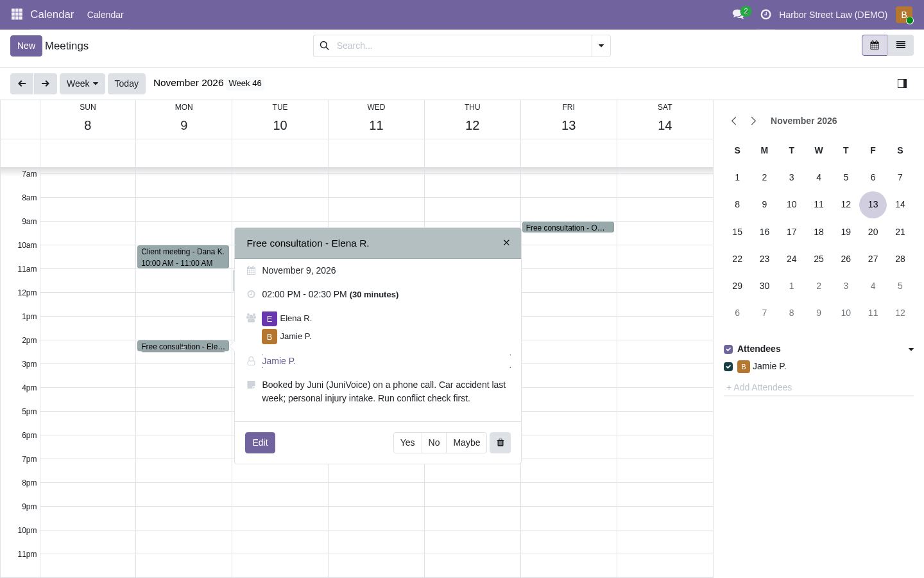Click the November 2026 mini calendar title
The height and width of the screenshot is (578, 924).
(x=803, y=121)
